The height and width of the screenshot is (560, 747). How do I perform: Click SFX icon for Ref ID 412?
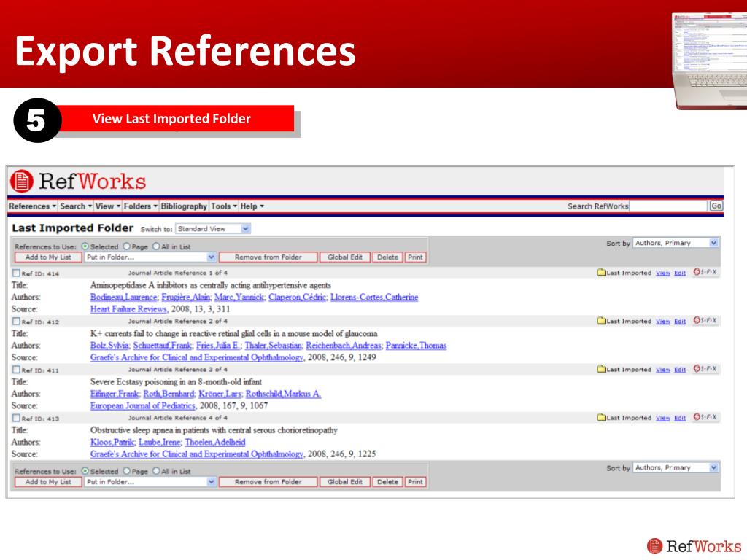pyautogui.click(x=705, y=321)
